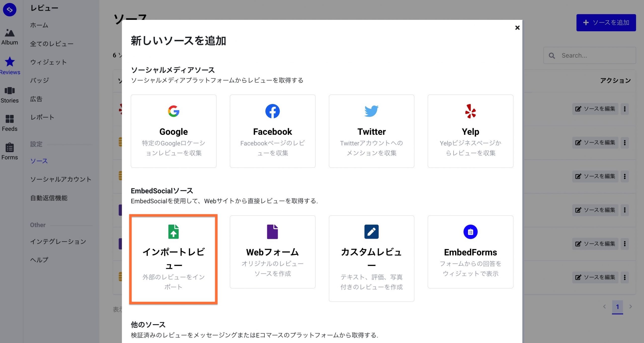Open the Album section in sidebar
The height and width of the screenshot is (343, 644).
point(10,37)
